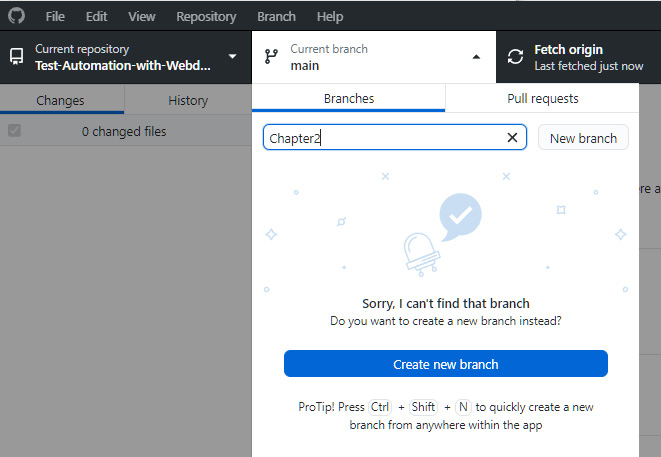Select the Branches tab

349,98
